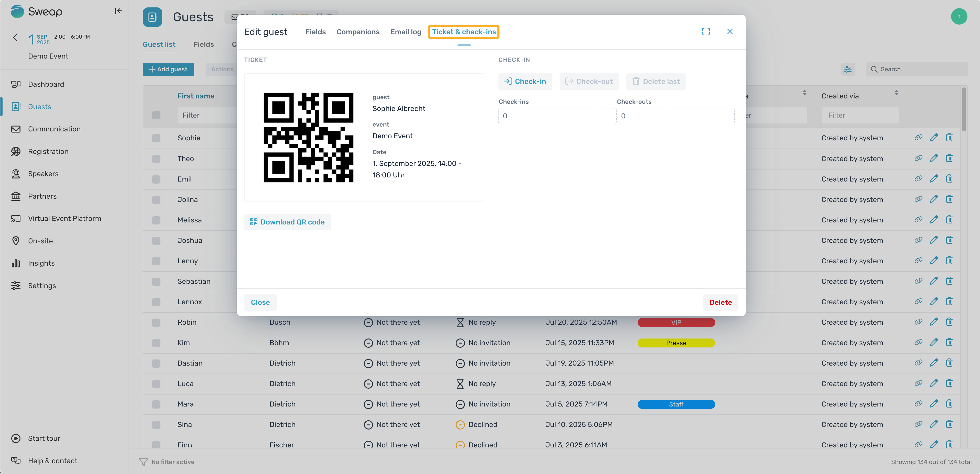980x474 pixels.
Task: Open Virtual Event Platform in sidebar
Action: [64, 218]
